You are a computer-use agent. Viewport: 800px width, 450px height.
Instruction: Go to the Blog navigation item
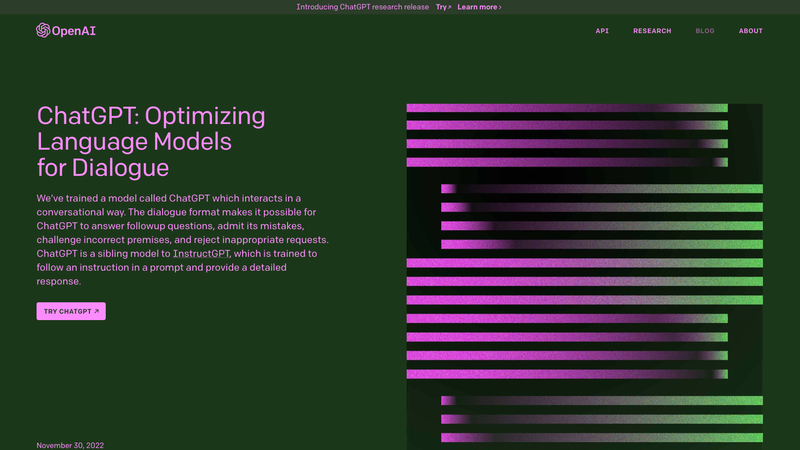coord(705,31)
